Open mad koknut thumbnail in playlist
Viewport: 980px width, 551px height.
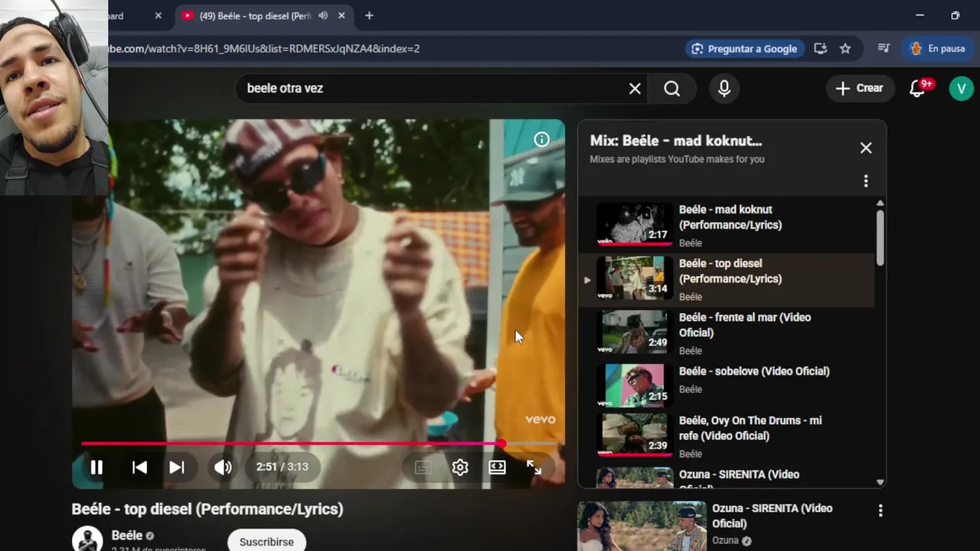click(x=635, y=223)
